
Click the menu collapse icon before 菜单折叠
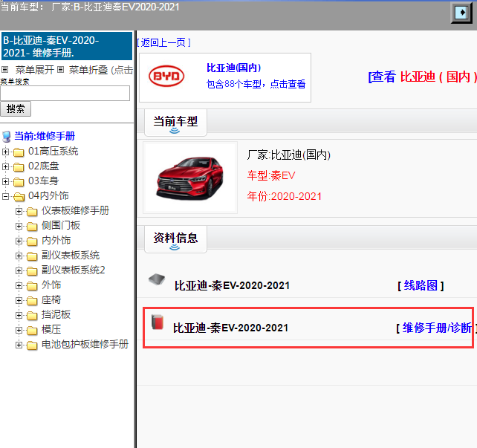[60, 70]
